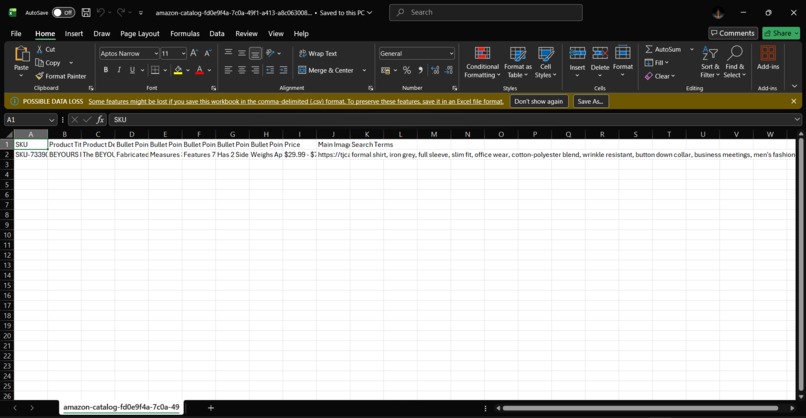Click the green Share button
Image resolution: width=806 pixels, height=418 pixels.
tap(781, 33)
